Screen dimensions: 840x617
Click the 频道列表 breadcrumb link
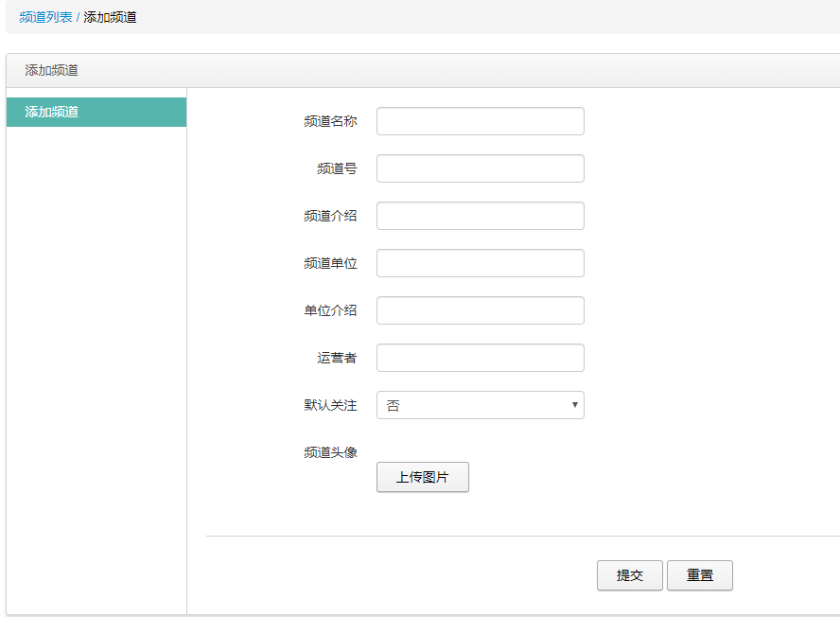(x=45, y=17)
